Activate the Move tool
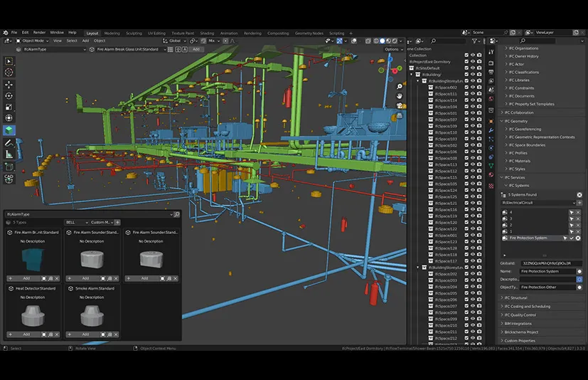The image size is (588, 380). pos(9,85)
